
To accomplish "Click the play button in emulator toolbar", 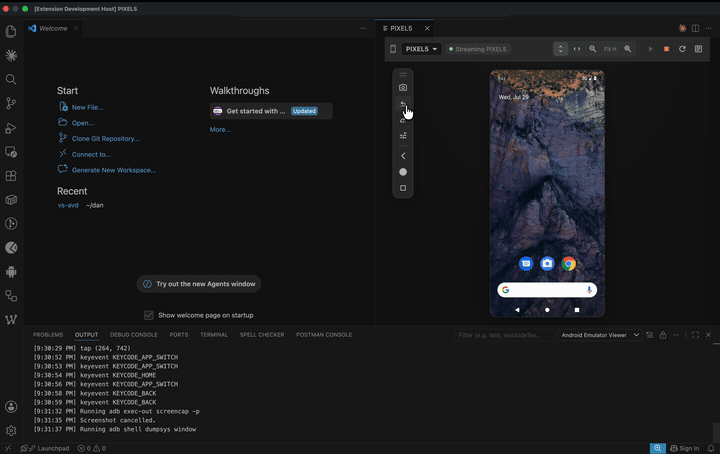I will [x=650, y=49].
